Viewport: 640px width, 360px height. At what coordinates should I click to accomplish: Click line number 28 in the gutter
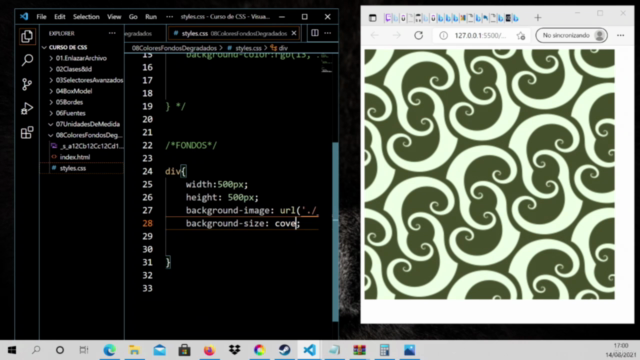pyautogui.click(x=147, y=223)
